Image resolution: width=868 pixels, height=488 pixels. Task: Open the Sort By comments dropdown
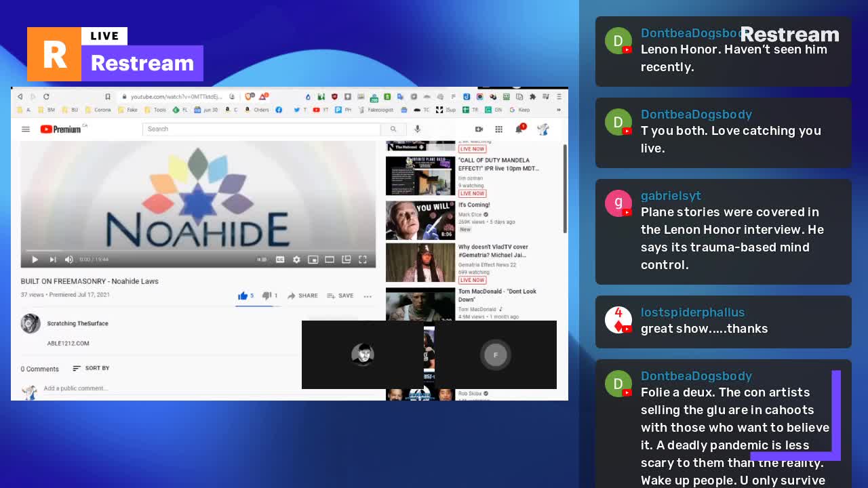point(91,368)
